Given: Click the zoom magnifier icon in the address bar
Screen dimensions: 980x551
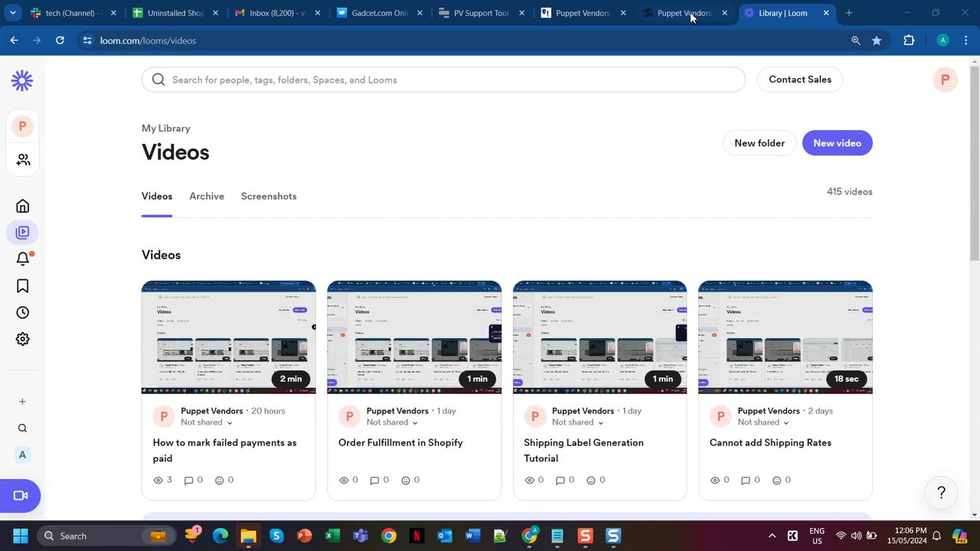Looking at the screenshot, I should 856,41.
